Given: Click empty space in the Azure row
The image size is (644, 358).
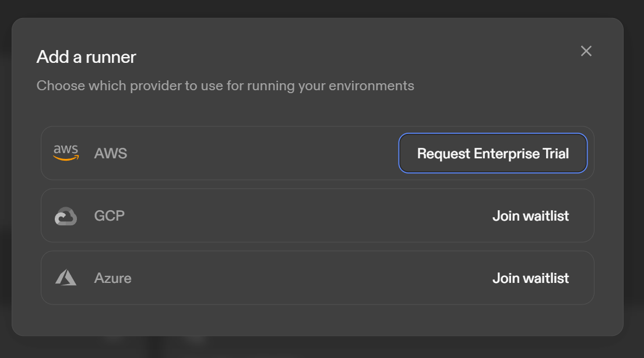Looking at the screenshot, I should pyautogui.click(x=291, y=278).
